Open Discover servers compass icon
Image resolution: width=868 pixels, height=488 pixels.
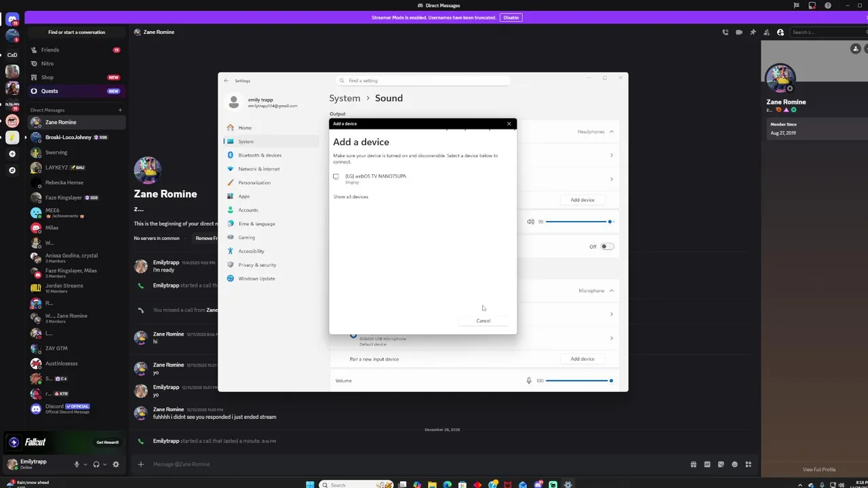point(12,170)
